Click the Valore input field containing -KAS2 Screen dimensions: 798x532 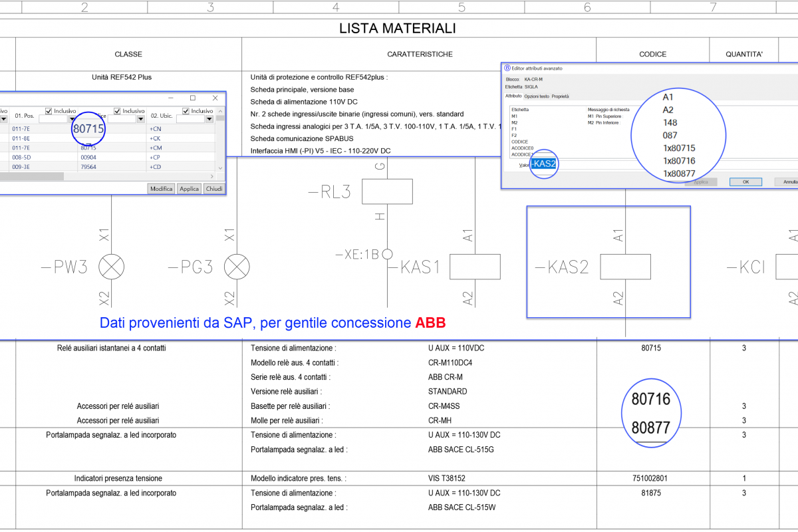coord(662,164)
